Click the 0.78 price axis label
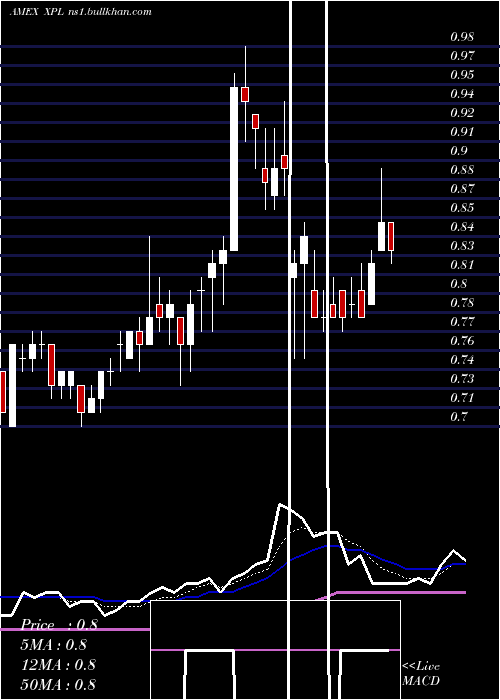 (x=462, y=302)
